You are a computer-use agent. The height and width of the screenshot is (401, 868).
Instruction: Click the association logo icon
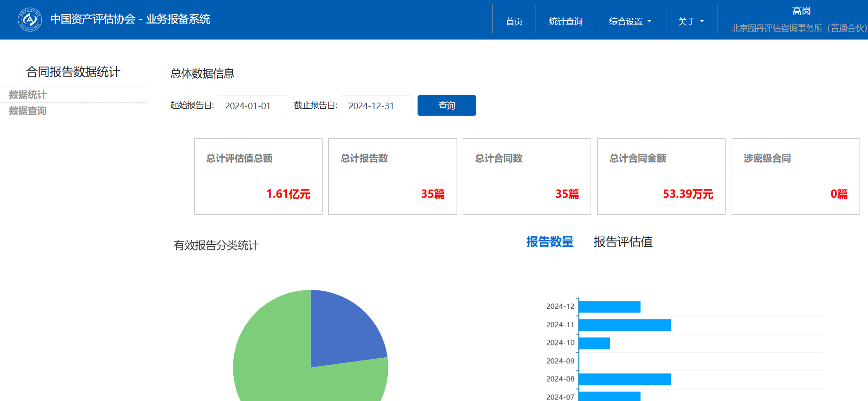[30, 19]
